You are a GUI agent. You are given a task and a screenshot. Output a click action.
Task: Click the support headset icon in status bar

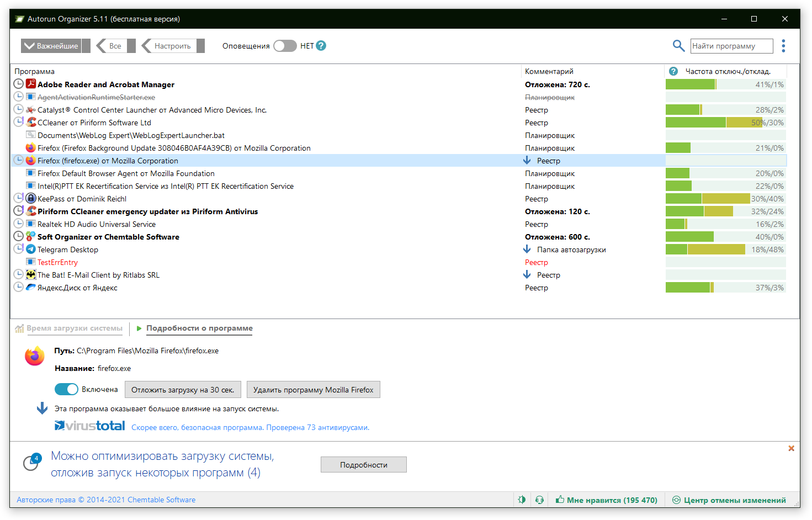click(x=540, y=500)
